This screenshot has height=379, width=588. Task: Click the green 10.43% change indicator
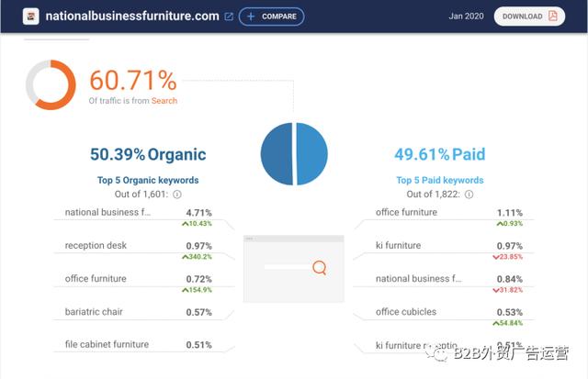tap(197, 224)
